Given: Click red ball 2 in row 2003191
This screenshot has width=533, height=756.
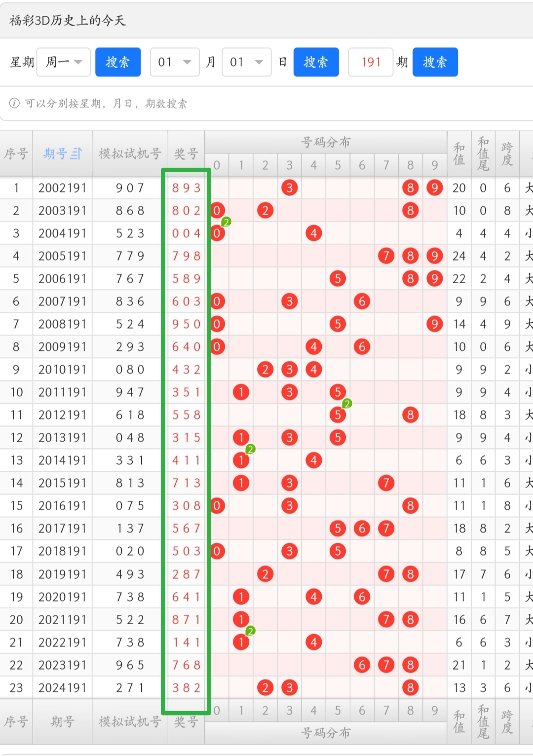Looking at the screenshot, I should (x=266, y=211).
